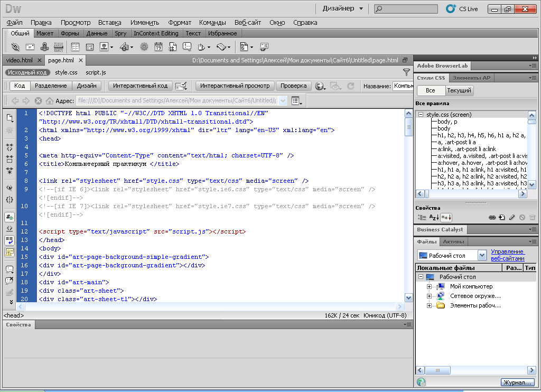Insert a Comment icon in the toolbar

[x=187, y=46]
